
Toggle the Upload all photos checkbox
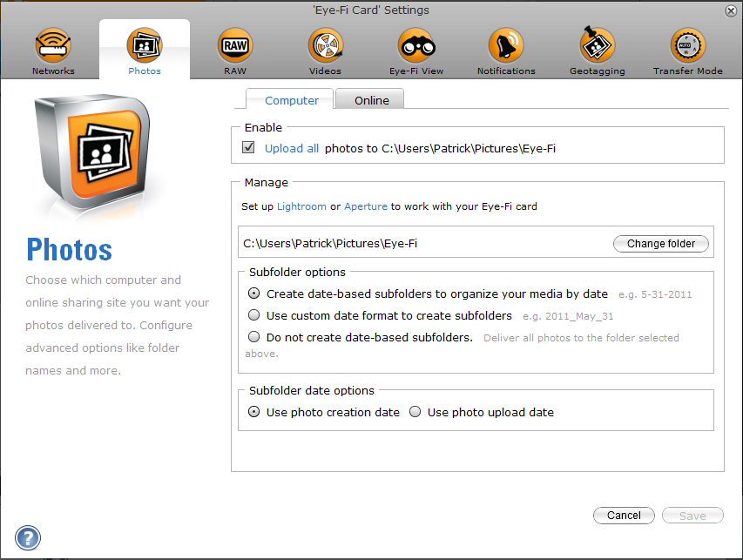pos(248,147)
